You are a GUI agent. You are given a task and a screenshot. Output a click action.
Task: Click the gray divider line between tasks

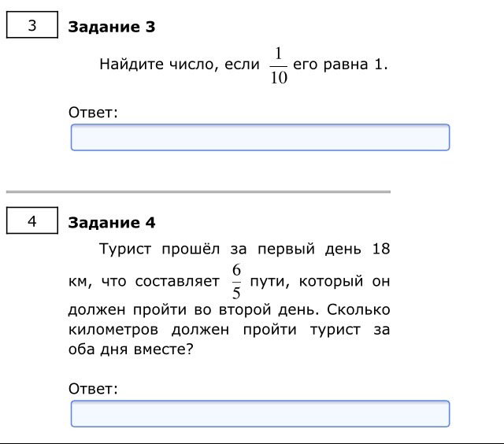tap(198, 192)
